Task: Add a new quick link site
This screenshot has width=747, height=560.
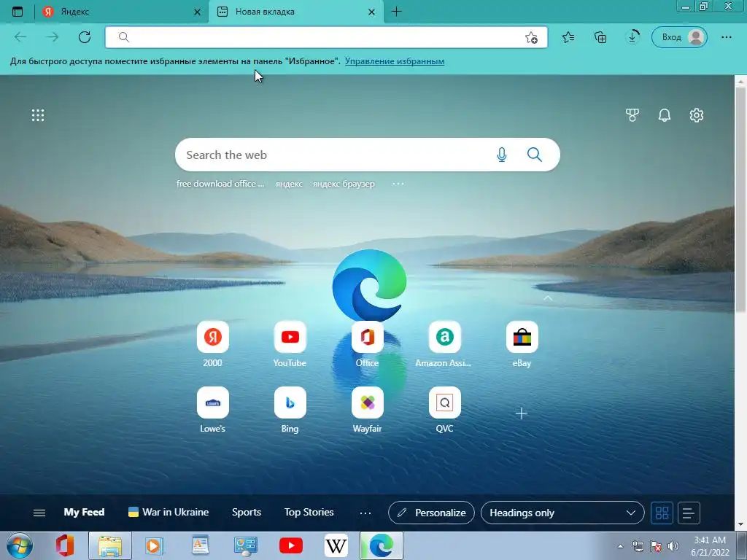Action: 521,413
